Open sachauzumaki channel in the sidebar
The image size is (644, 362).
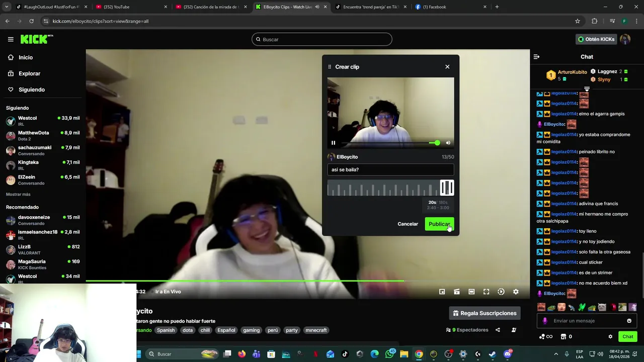[43, 150]
